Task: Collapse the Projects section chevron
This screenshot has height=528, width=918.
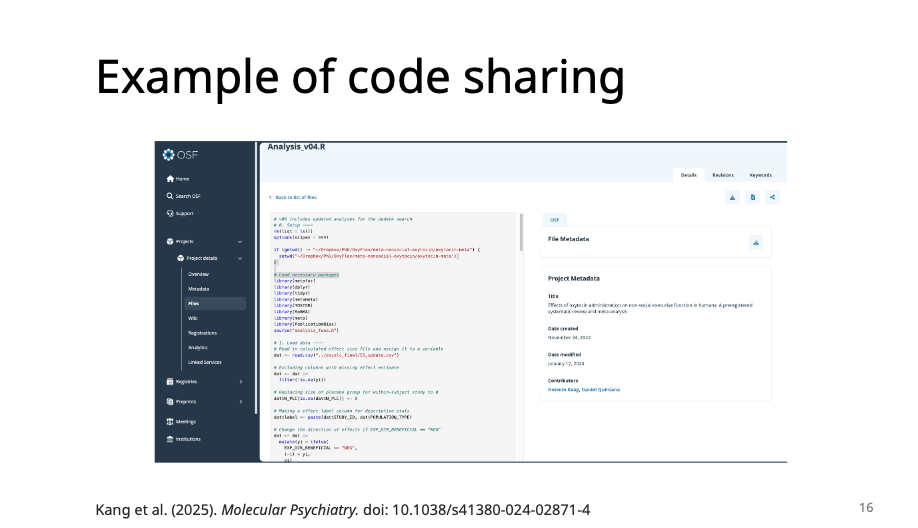Action: [x=240, y=241]
